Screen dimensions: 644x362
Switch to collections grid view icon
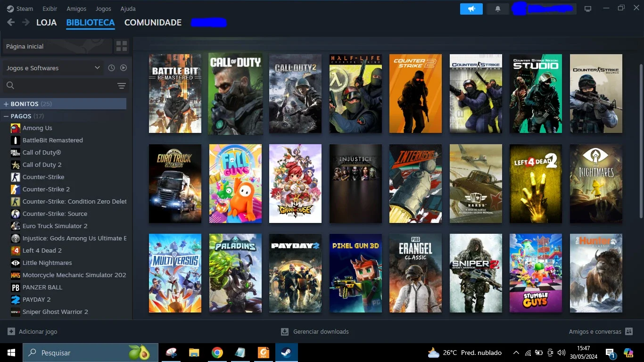122,46
